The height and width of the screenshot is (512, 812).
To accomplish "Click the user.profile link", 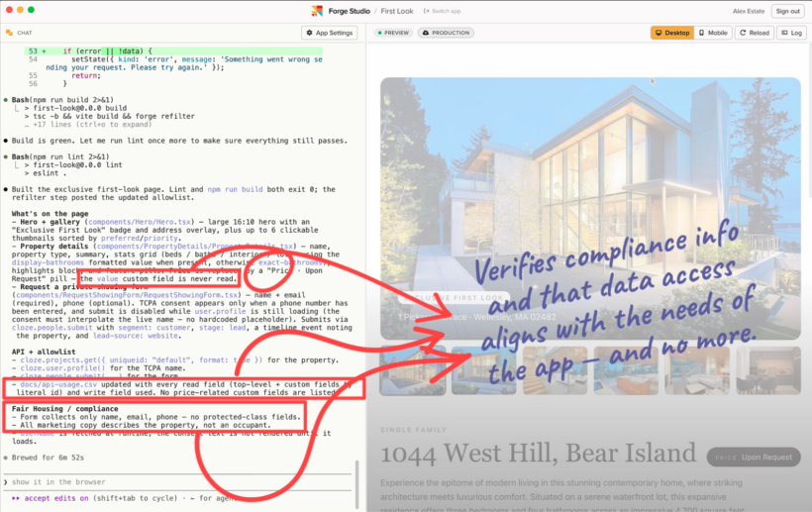I will [220, 311].
